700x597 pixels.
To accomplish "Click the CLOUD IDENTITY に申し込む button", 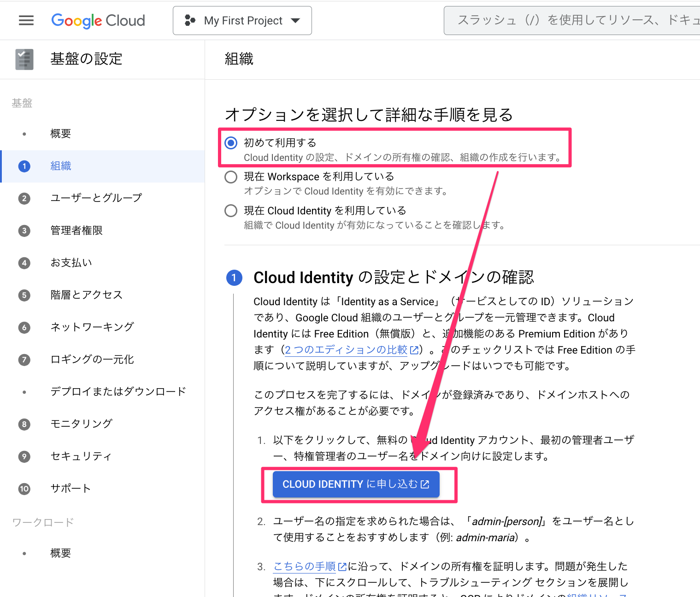I will [x=355, y=484].
